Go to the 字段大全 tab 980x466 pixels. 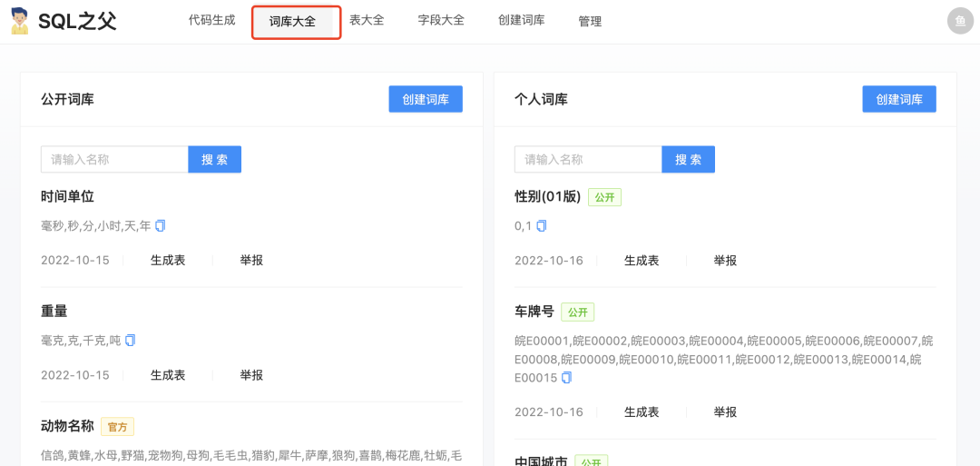pyautogui.click(x=441, y=20)
